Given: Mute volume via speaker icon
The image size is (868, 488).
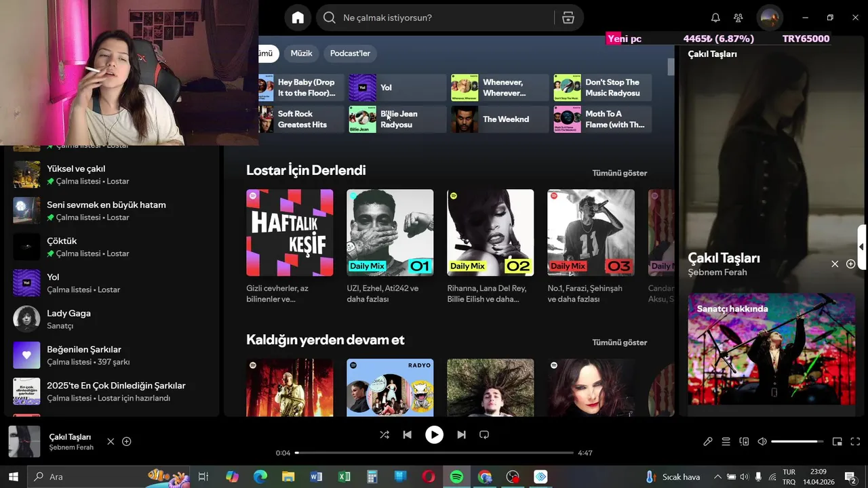Looking at the screenshot, I should (x=762, y=441).
